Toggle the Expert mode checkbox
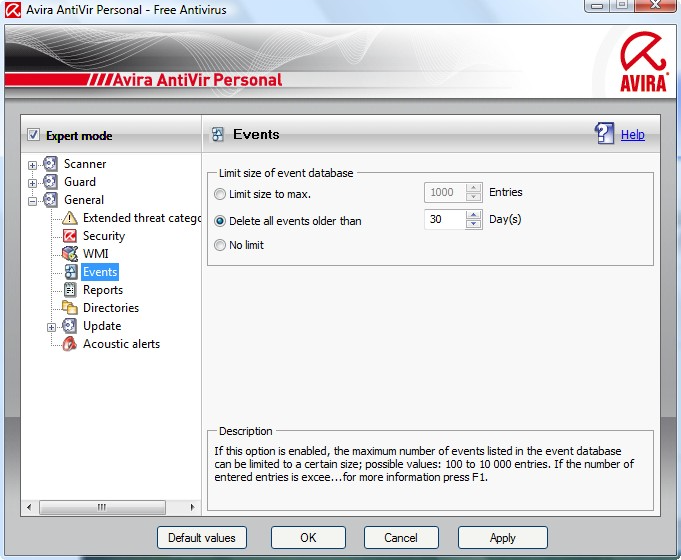Image resolution: width=681 pixels, height=560 pixels. click(x=33, y=135)
